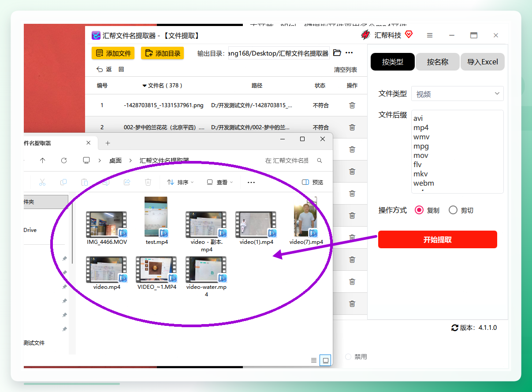Switch to the 导入Excel tab
Screen dimensions: 532x392
tap(483, 62)
